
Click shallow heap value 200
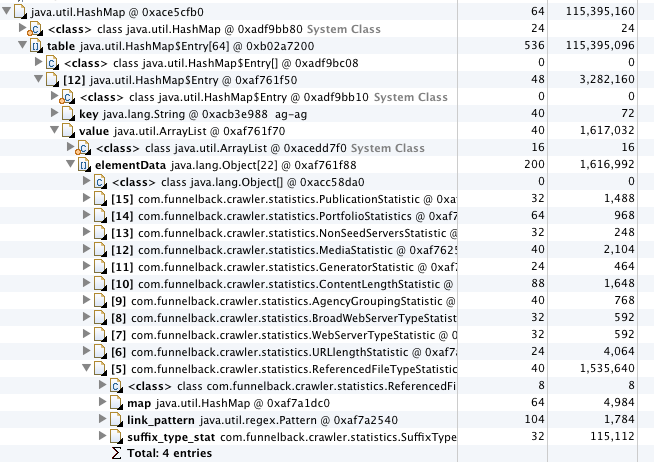pos(534,164)
